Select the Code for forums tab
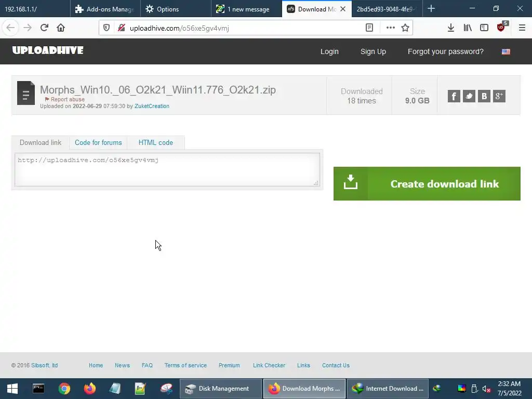The image size is (532, 399). point(98,142)
